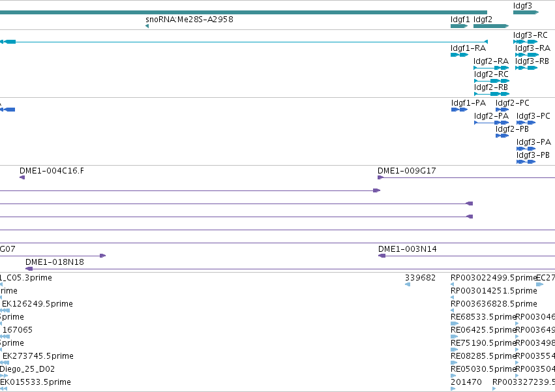Image resolution: width=555 pixels, height=392 pixels.
Task: Click the RE06425.5prime EST label
Action: (x=483, y=331)
